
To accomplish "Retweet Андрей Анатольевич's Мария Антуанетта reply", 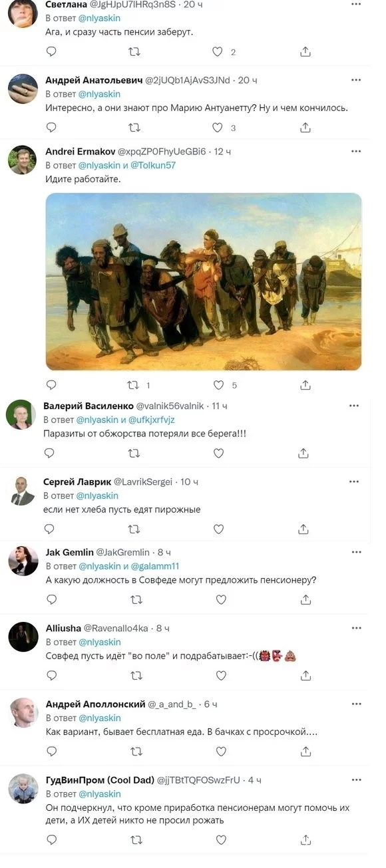I will [x=134, y=128].
